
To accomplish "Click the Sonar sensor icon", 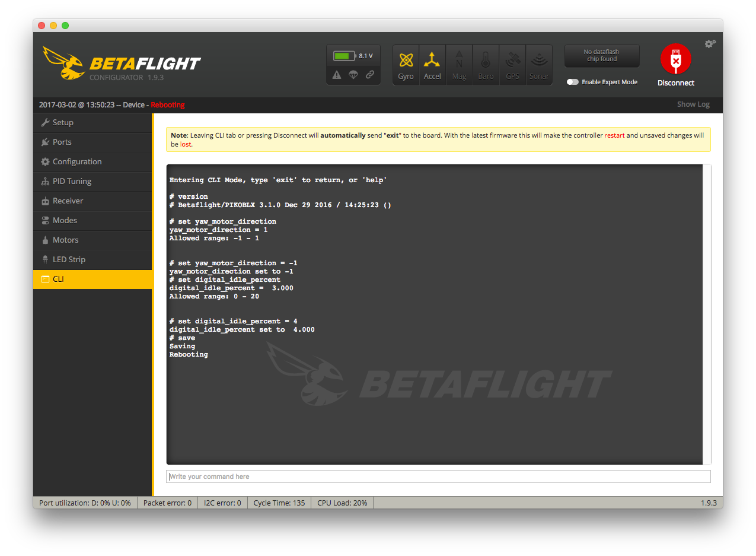I will (539, 65).
